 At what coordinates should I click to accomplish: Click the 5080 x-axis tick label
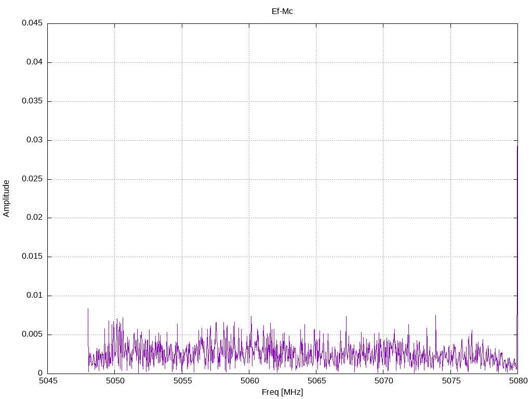(517, 381)
